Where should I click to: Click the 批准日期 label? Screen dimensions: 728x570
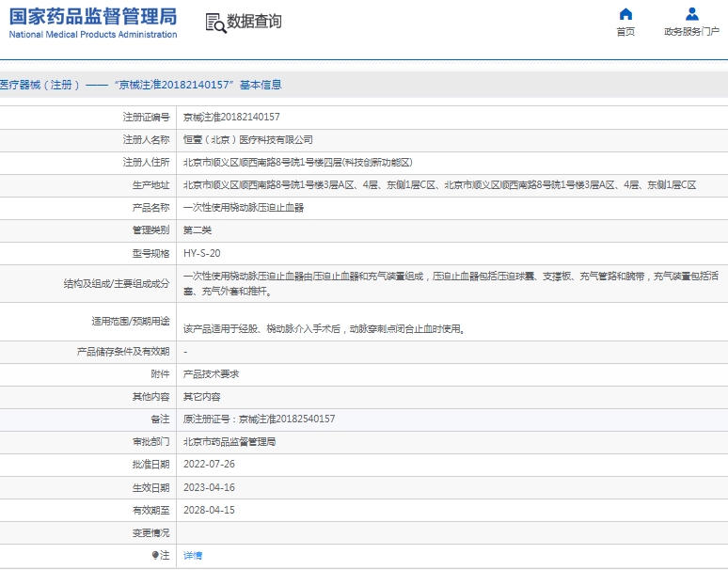(150, 465)
